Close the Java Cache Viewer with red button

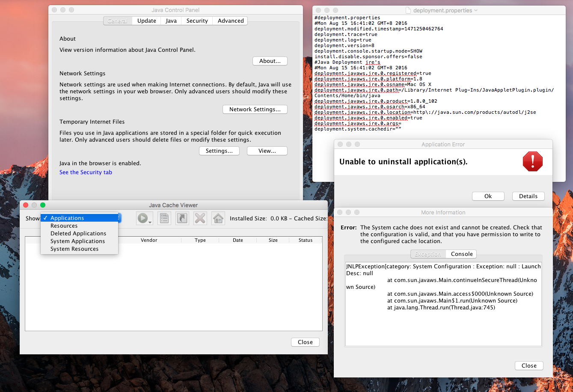(x=26, y=205)
